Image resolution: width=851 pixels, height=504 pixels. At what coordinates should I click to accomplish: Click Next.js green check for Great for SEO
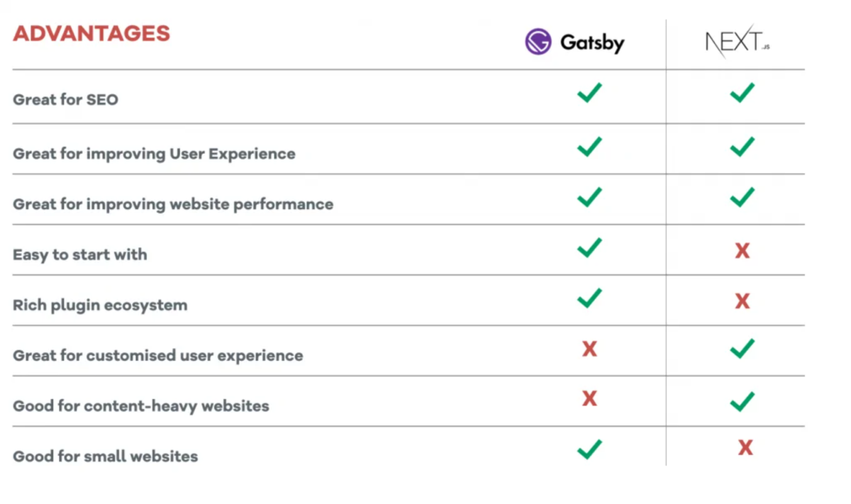742,93
